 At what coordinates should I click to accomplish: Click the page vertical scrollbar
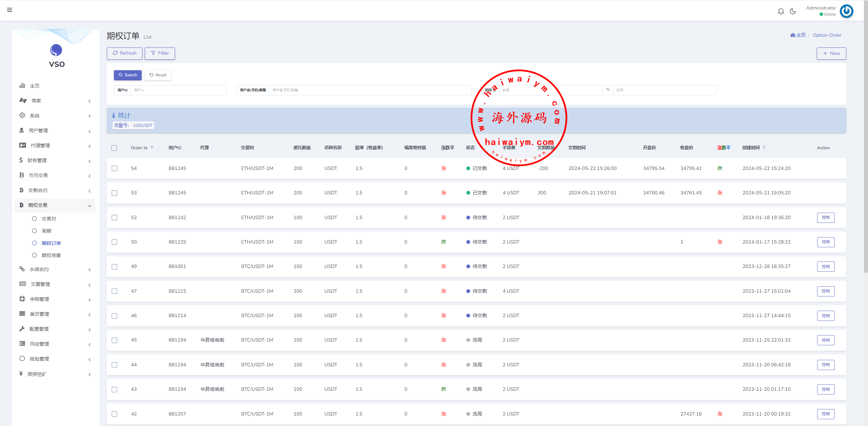865,136
